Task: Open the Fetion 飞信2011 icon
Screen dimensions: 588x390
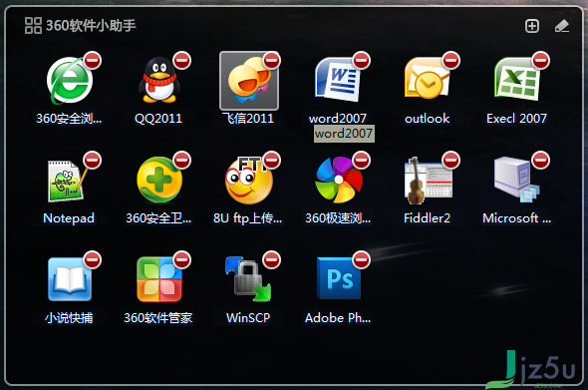Action: pyautogui.click(x=248, y=81)
